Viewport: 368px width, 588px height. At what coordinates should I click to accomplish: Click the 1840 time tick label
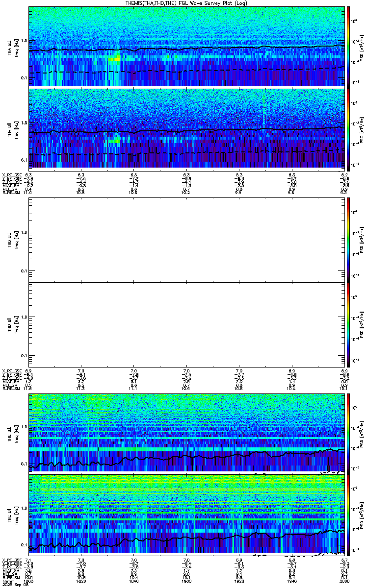coord(134,582)
